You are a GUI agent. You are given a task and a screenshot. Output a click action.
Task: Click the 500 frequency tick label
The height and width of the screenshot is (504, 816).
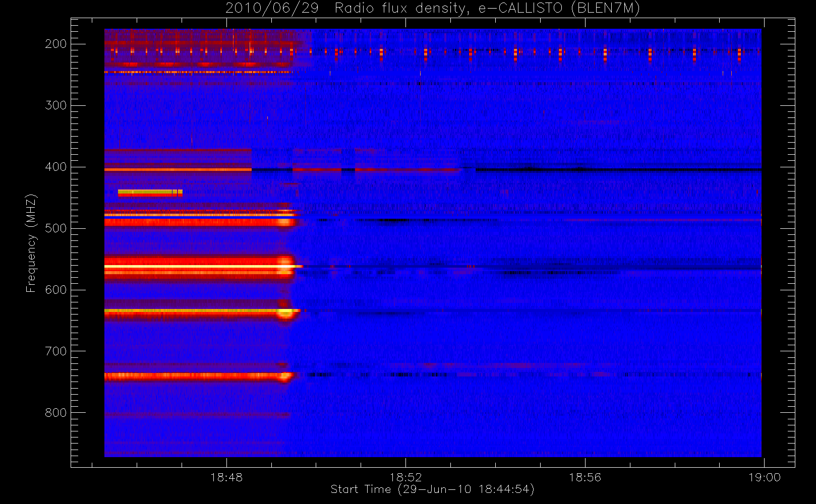(56, 228)
